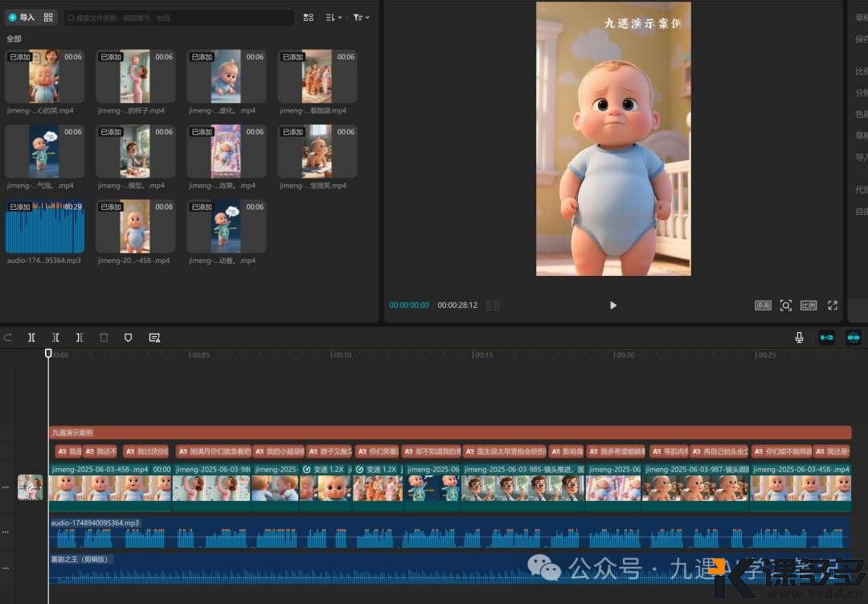Click the total duration 00:00:28:12
The width and height of the screenshot is (868, 604).
[x=457, y=306]
